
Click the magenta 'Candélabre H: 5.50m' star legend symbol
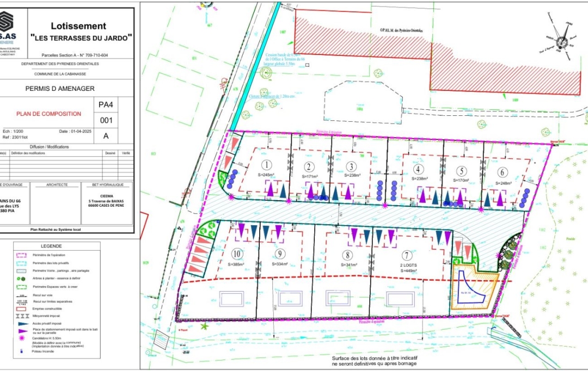click(22, 338)
